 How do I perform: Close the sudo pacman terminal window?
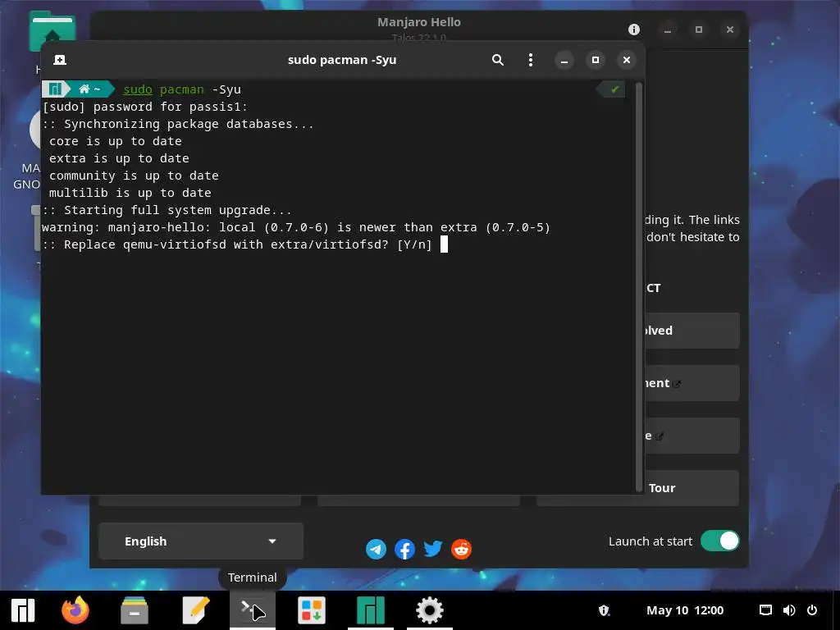626,60
